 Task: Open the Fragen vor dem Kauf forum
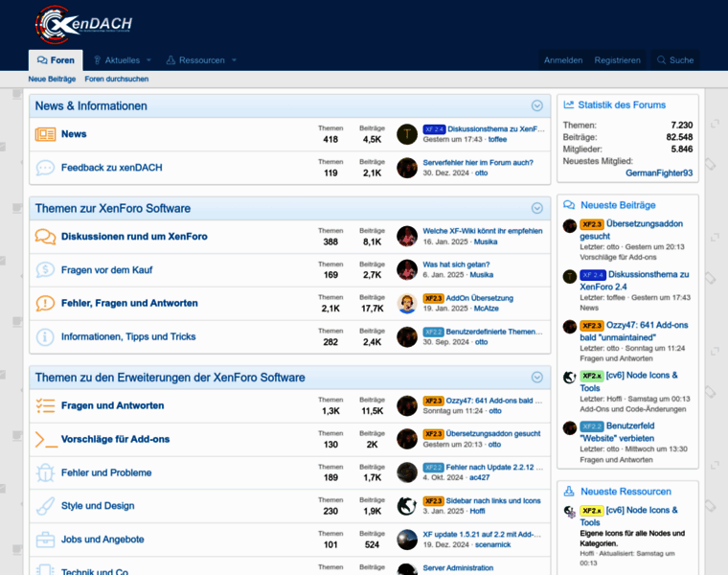[x=106, y=270]
